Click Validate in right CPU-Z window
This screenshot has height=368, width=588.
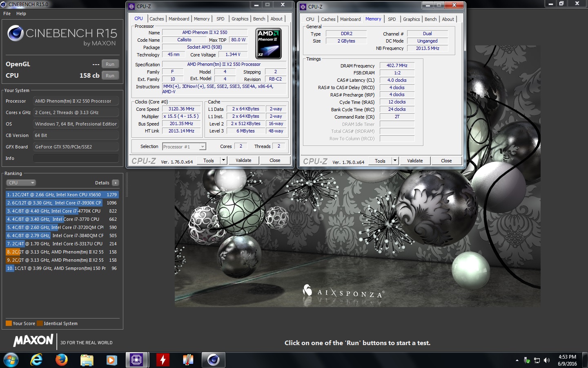(x=415, y=161)
